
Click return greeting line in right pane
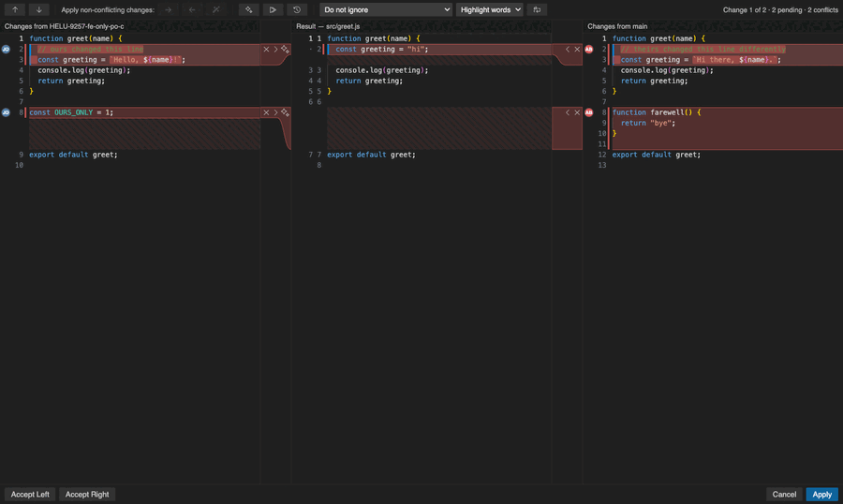click(x=655, y=82)
